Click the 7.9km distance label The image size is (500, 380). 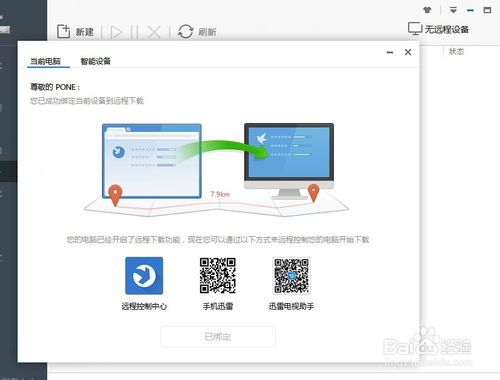[220, 194]
